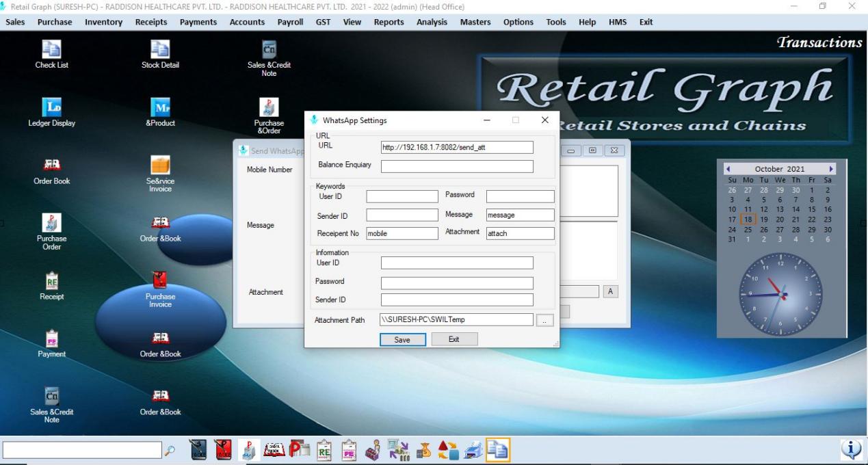This screenshot has width=868, height=465.
Task: Open the Receipt desktop shortcut
Action: (x=52, y=287)
